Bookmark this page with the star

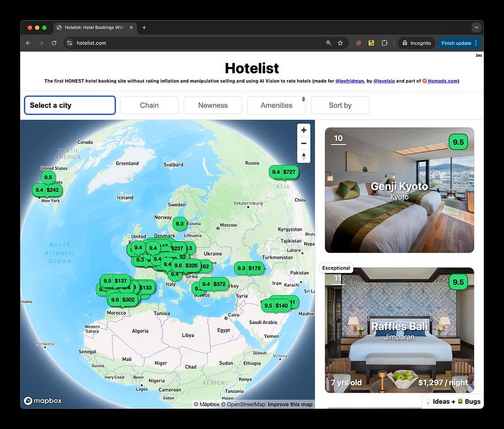(340, 43)
